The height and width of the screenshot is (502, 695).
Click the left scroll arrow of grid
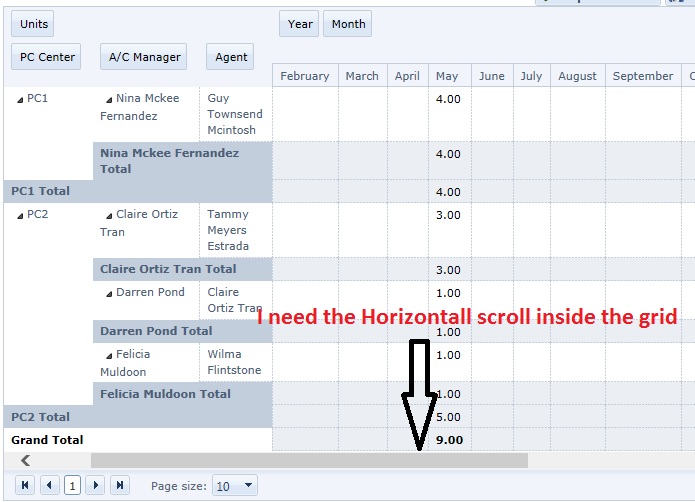[25, 461]
